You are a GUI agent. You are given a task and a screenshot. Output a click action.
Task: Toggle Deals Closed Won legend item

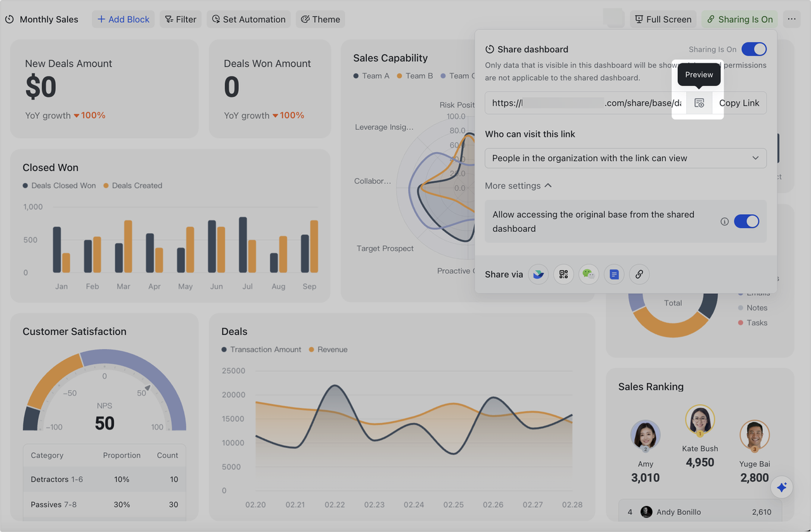(x=59, y=186)
